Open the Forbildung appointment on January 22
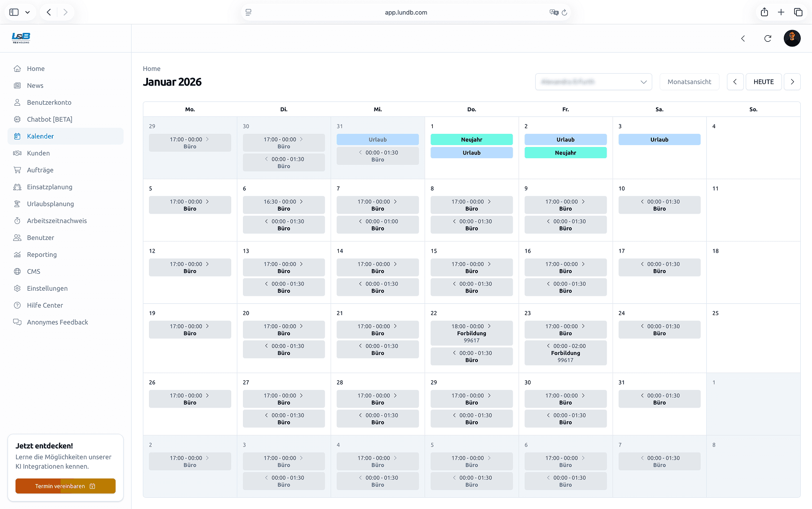 pos(471,333)
